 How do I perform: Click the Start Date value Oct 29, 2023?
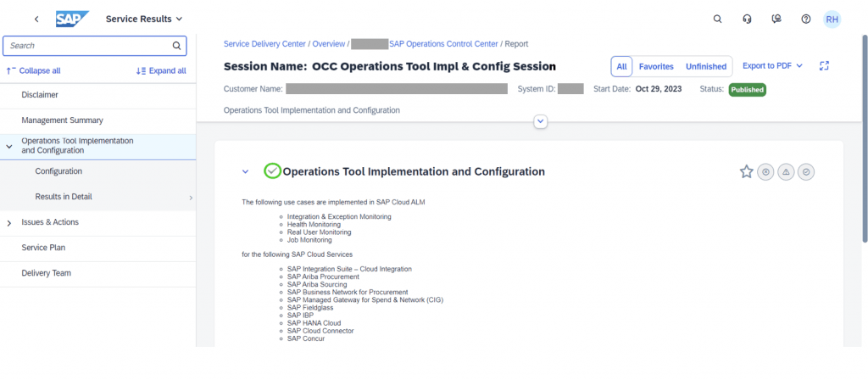pos(659,88)
